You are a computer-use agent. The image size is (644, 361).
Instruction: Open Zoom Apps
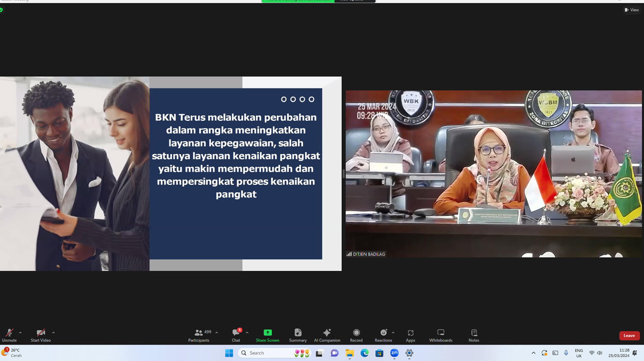pos(410,335)
